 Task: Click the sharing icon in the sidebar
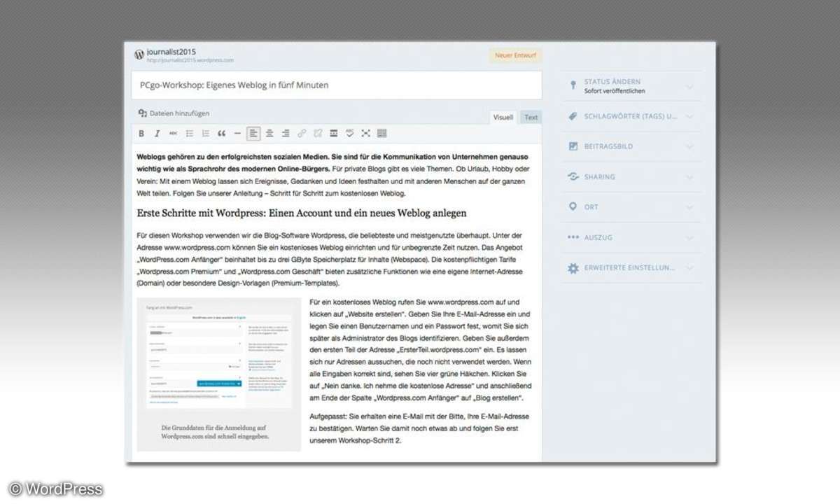(x=573, y=176)
